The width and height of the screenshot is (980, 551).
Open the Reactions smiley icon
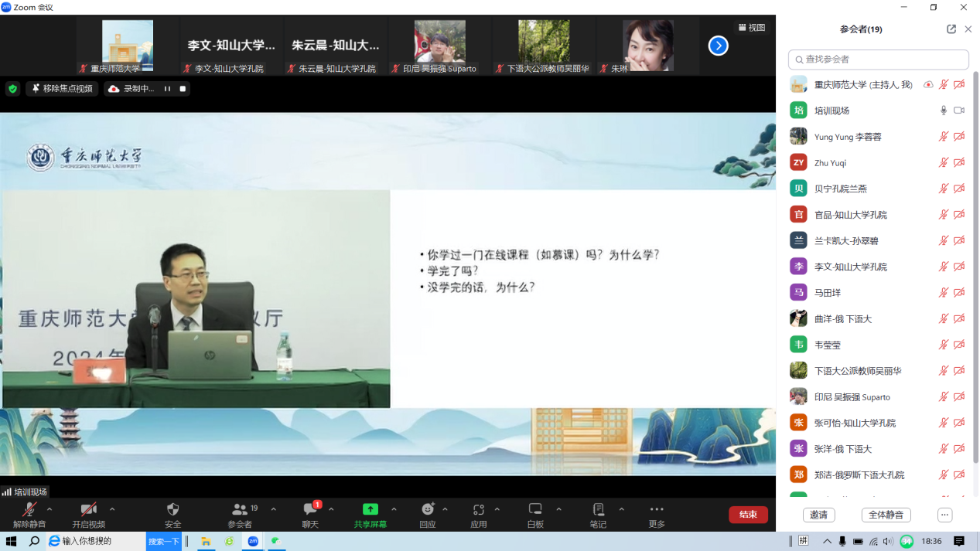click(428, 510)
